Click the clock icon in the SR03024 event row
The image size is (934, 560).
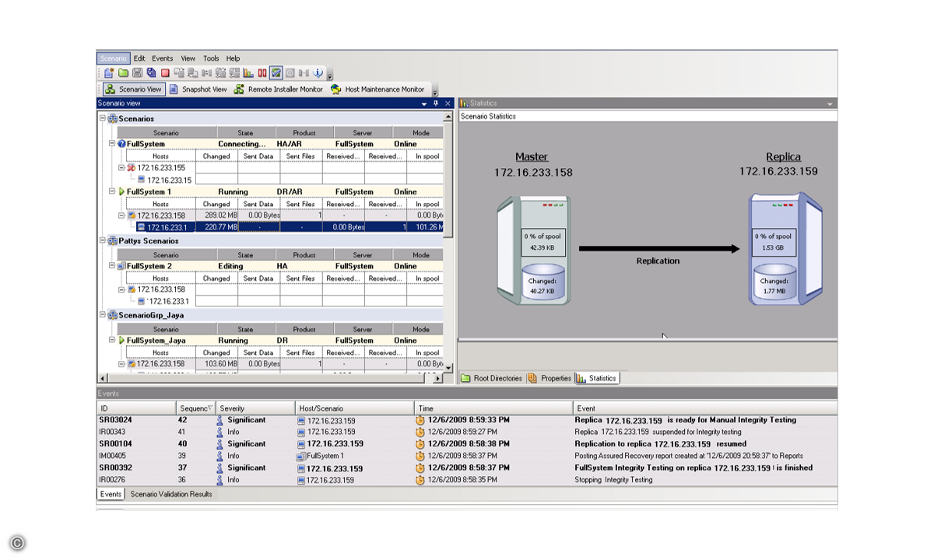click(x=420, y=420)
